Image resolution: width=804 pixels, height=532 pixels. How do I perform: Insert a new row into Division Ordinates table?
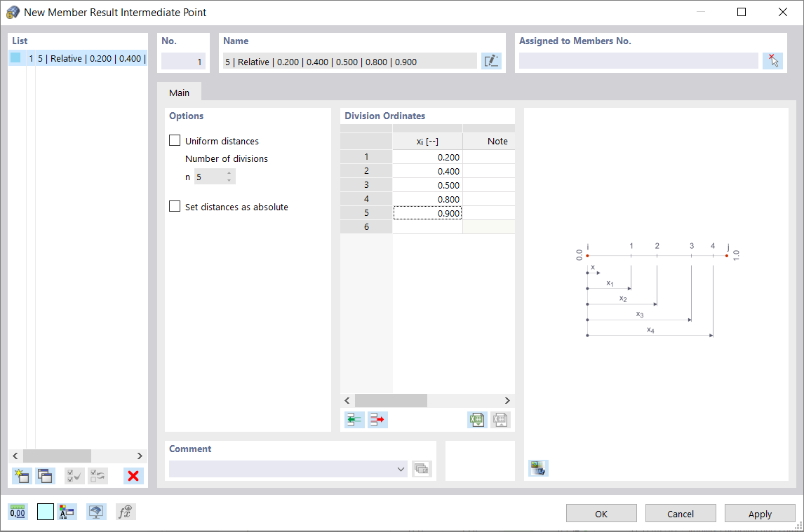[x=354, y=419]
